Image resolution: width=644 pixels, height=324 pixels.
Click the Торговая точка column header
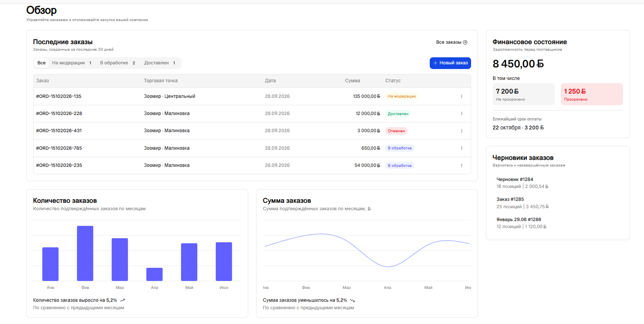(161, 81)
